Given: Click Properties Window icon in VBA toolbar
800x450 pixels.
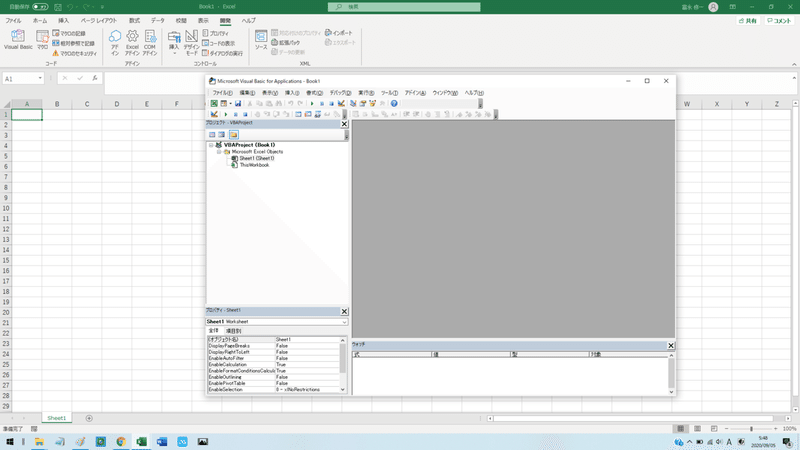Looking at the screenshot, I should click(362, 104).
